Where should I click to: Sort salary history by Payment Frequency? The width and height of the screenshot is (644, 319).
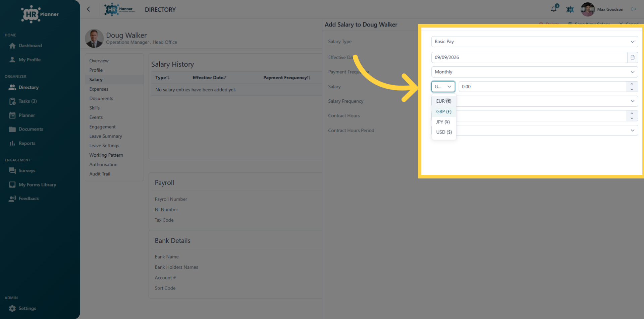click(287, 77)
